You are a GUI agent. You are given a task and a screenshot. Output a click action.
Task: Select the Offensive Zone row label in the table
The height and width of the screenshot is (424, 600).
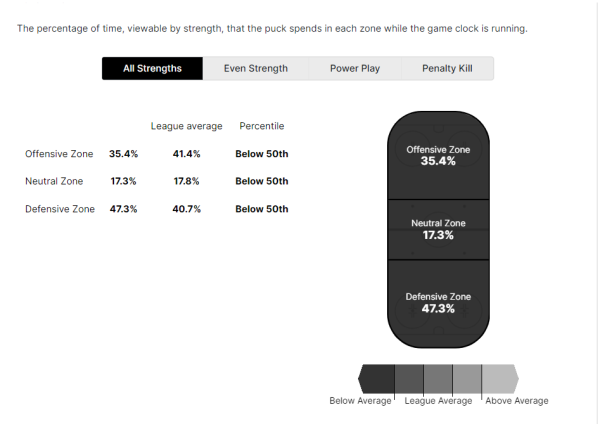click(60, 154)
